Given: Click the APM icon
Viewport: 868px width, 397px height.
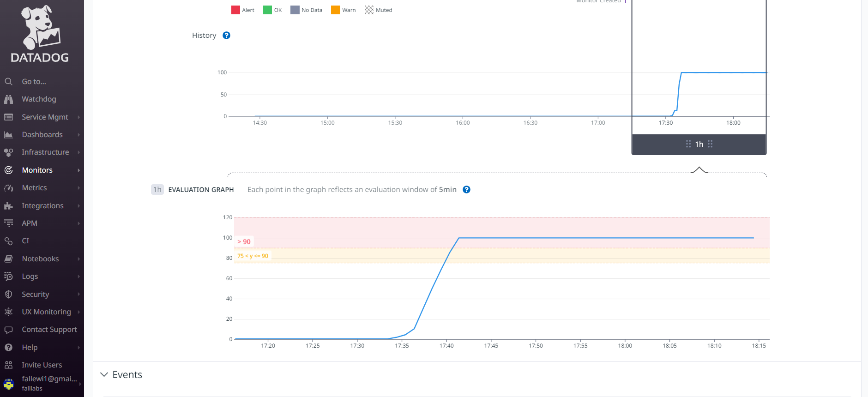Looking at the screenshot, I should pyautogui.click(x=8, y=223).
